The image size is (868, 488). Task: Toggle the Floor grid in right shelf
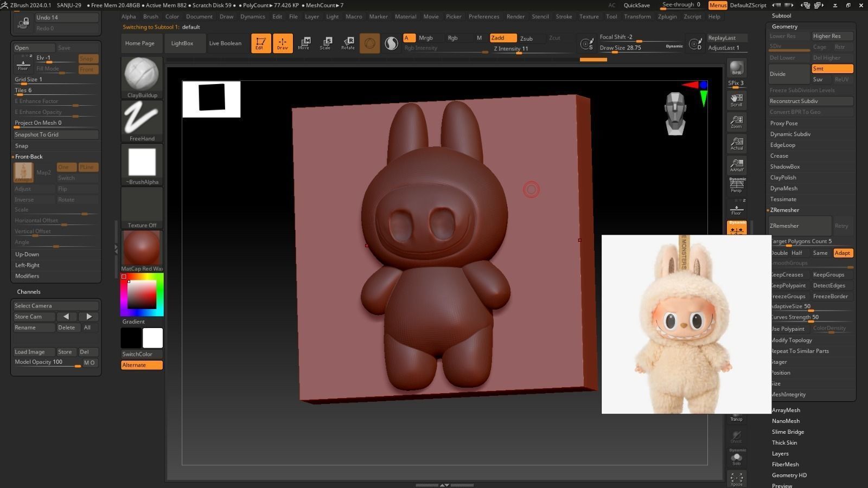pos(736,208)
